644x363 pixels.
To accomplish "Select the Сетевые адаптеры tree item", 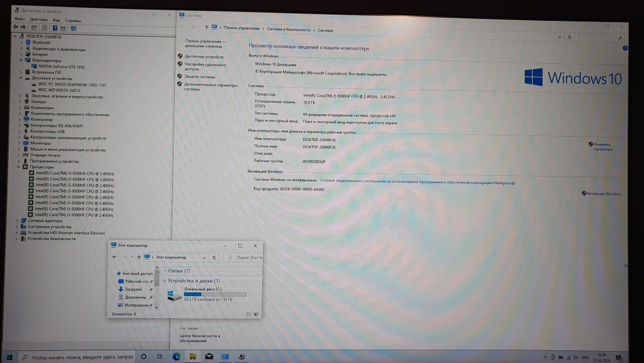I will (x=45, y=221).
